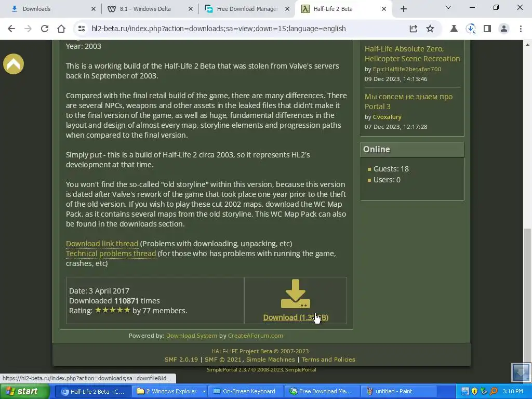Select the 'Users: 0' text
Screen dimensions: 532x399
tap(387, 180)
